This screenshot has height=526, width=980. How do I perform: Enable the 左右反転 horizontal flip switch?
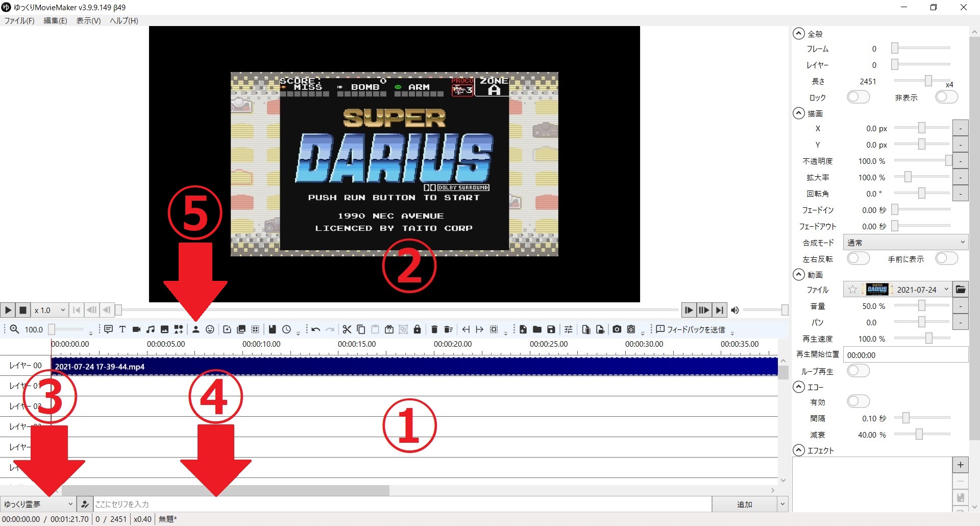858,258
